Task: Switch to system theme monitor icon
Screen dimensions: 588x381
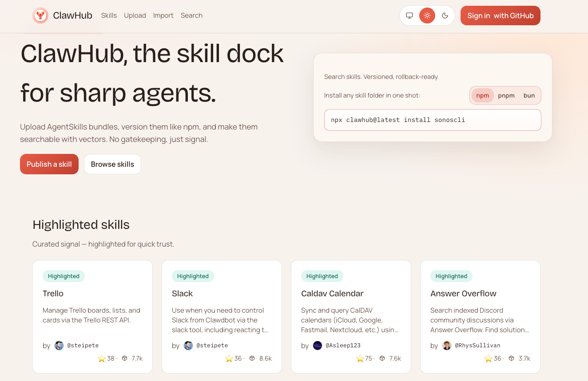Action: coord(409,16)
